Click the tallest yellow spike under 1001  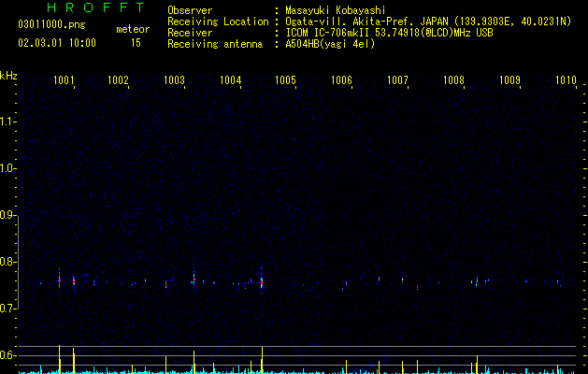pyautogui.click(x=59, y=359)
